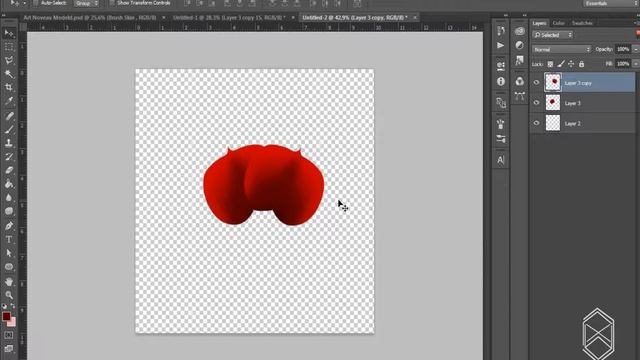The height and width of the screenshot is (360, 640).
Task: Switch to Untitled-1 document tab
Action: tap(229, 18)
